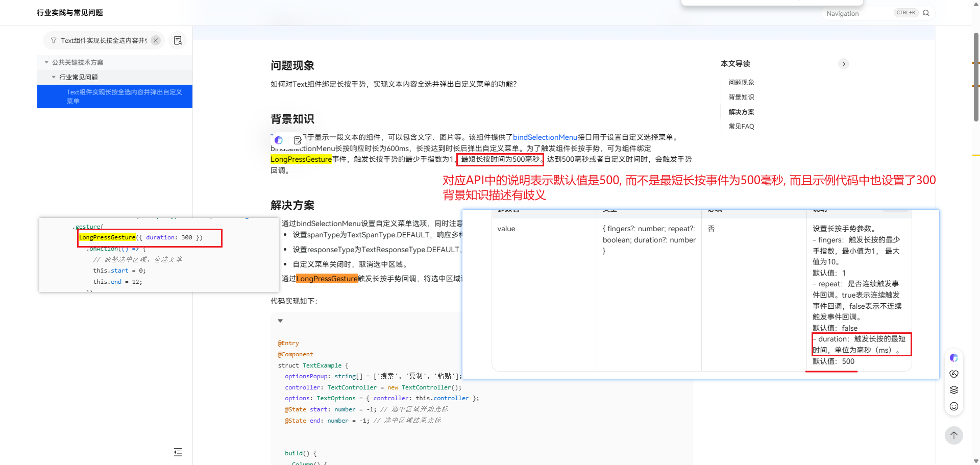Click 本文导读 title text
Image resolution: width=980 pixels, height=465 pixels.
click(x=736, y=64)
